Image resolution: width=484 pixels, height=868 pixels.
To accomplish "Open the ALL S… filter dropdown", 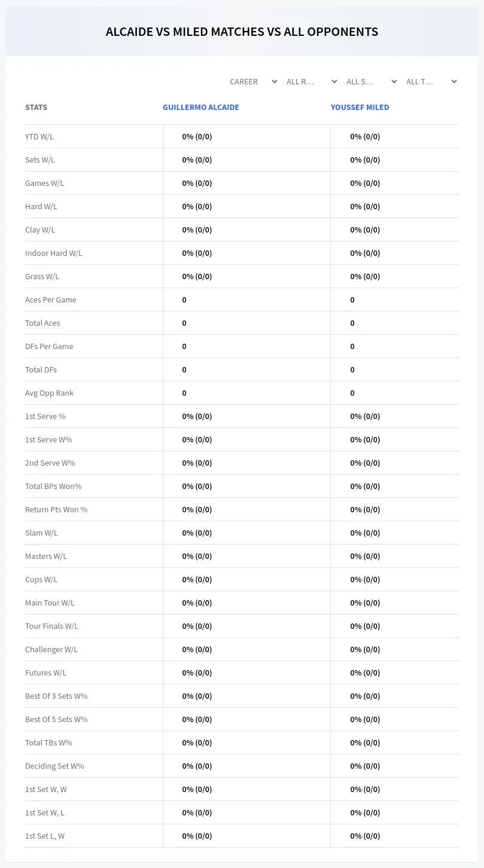I will click(x=371, y=82).
